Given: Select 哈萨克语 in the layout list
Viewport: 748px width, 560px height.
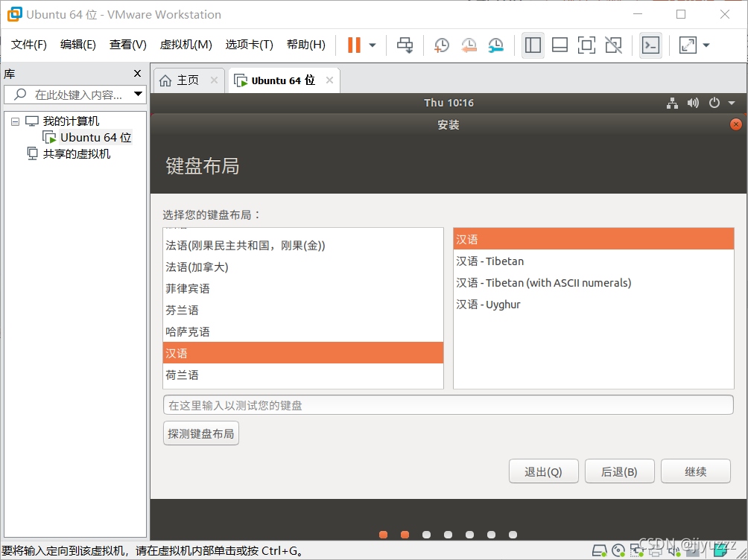Looking at the screenshot, I should pos(303,331).
